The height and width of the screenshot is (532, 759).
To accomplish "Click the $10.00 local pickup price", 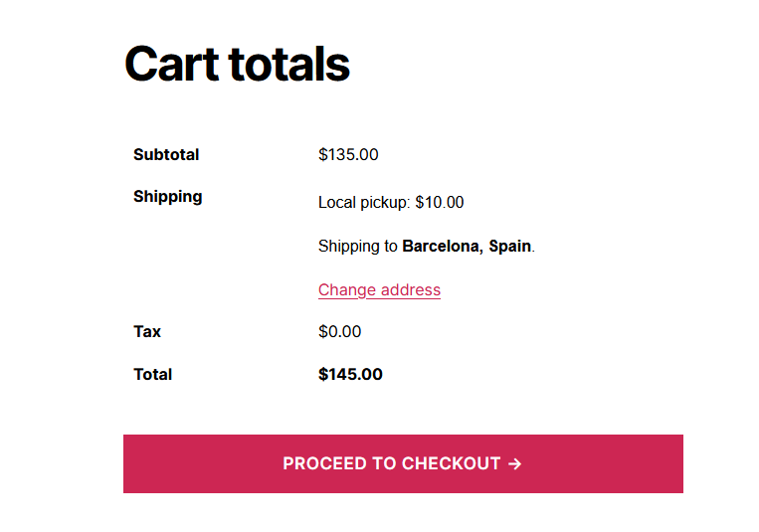I will (x=440, y=202).
